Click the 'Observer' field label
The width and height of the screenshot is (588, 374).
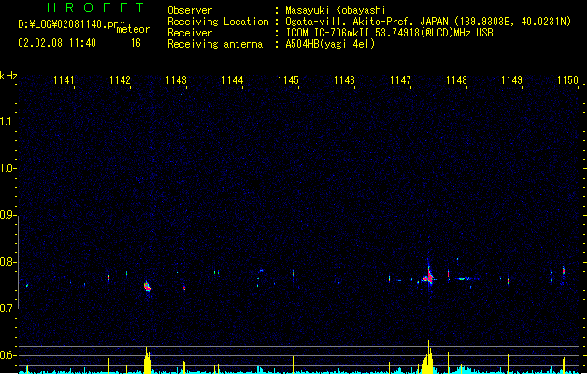[x=190, y=10]
